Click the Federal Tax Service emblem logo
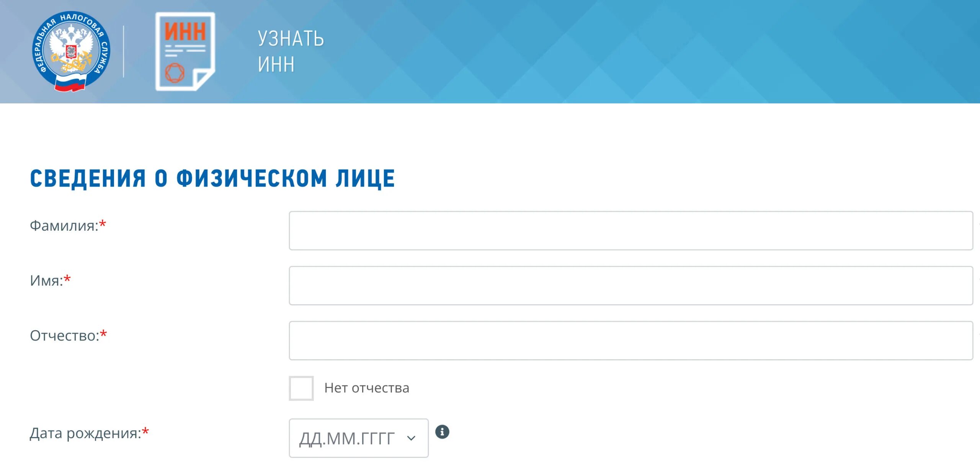980x462 pixels. click(x=71, y=51)
